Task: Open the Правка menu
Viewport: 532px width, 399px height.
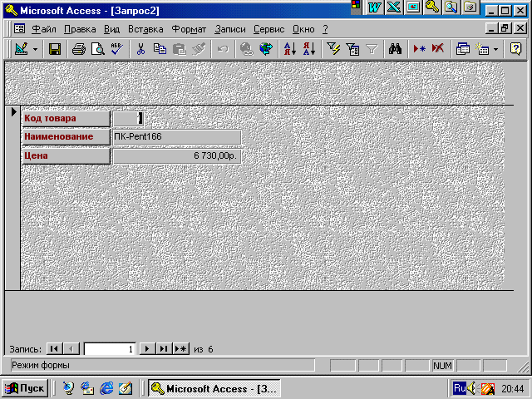Action: point(80,30)
